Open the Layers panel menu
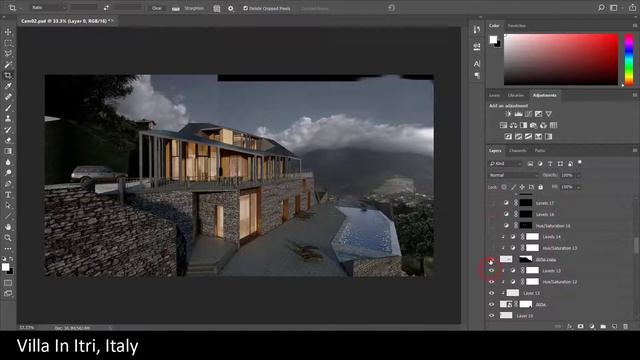 (635, 150)
